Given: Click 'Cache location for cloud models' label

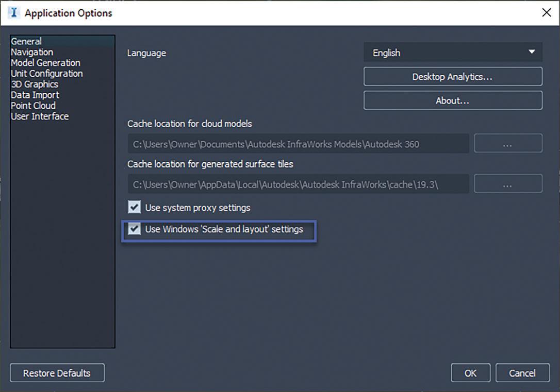Looking at the screenshot, I should (190, 124).
